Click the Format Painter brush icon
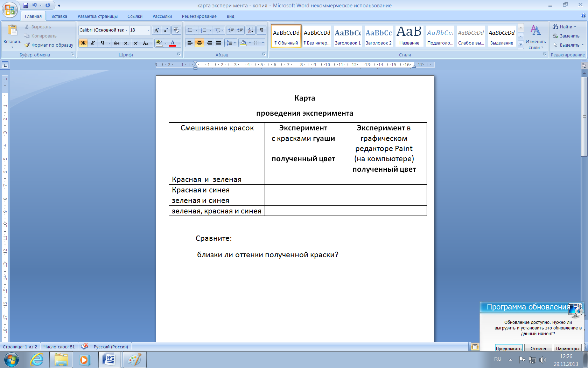 click(x=27, y=45)
